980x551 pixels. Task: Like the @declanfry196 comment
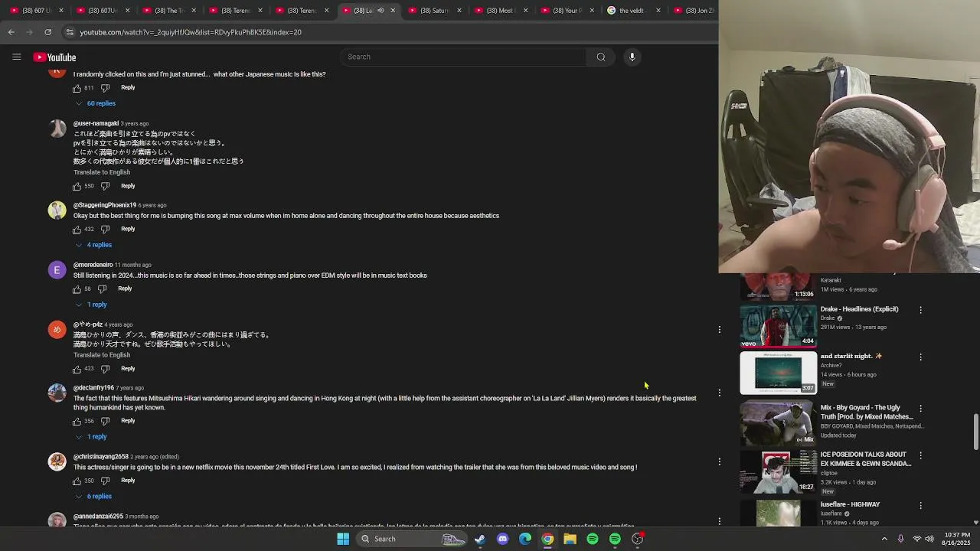[77, 421]
